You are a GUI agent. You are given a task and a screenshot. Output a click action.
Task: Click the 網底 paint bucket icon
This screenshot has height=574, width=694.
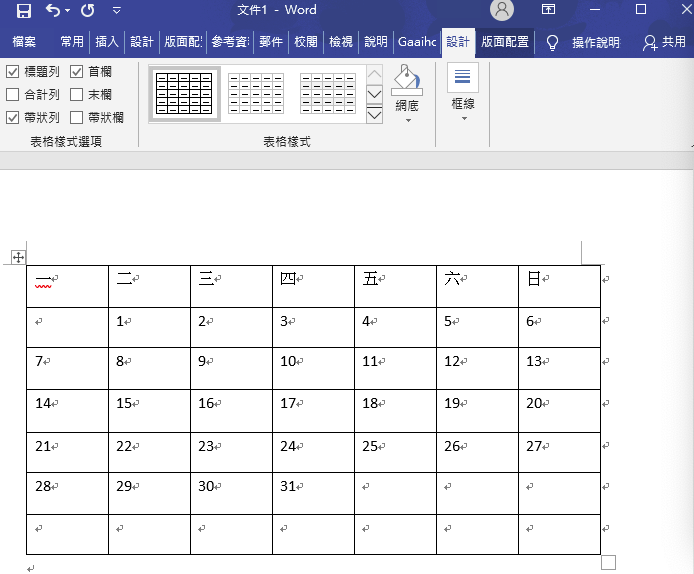pyautogui.click(x=407, y=81)
